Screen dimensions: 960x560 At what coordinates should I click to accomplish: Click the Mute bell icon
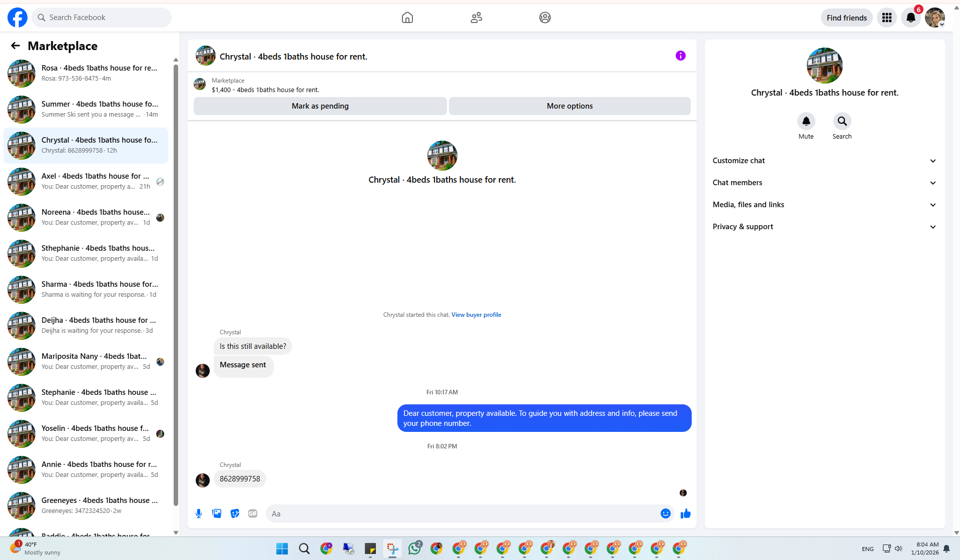(806, 121)
